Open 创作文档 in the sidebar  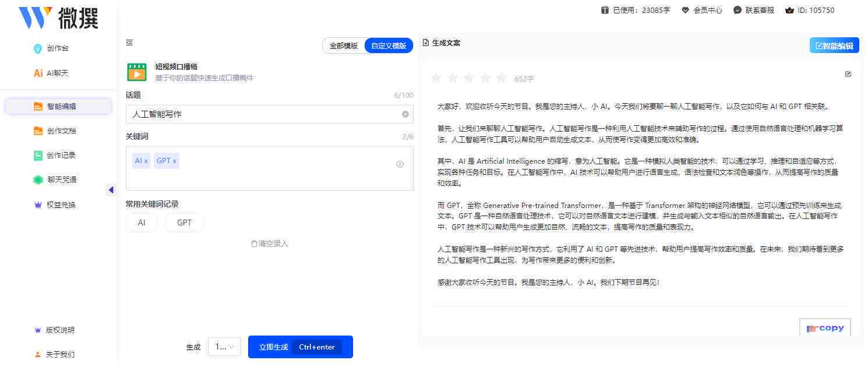pos(55,130)
